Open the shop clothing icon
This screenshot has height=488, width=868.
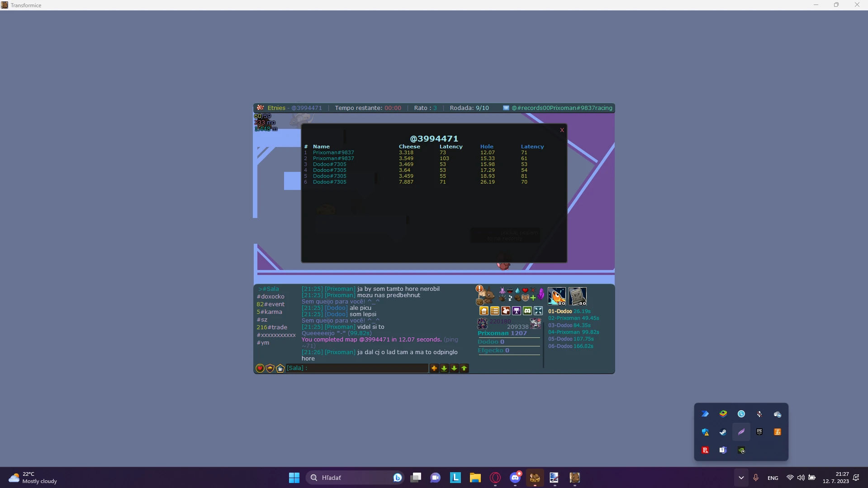(506, 311)
